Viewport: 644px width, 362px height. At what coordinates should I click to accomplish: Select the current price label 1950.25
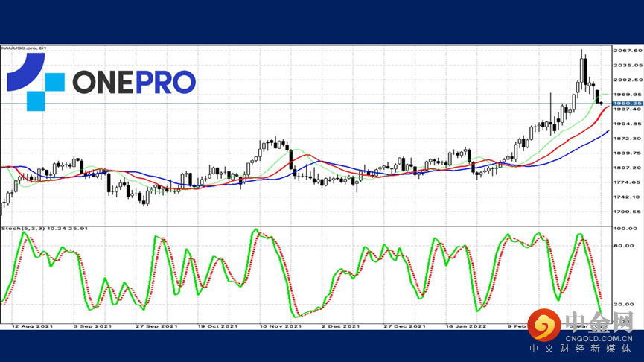point(627,104)
